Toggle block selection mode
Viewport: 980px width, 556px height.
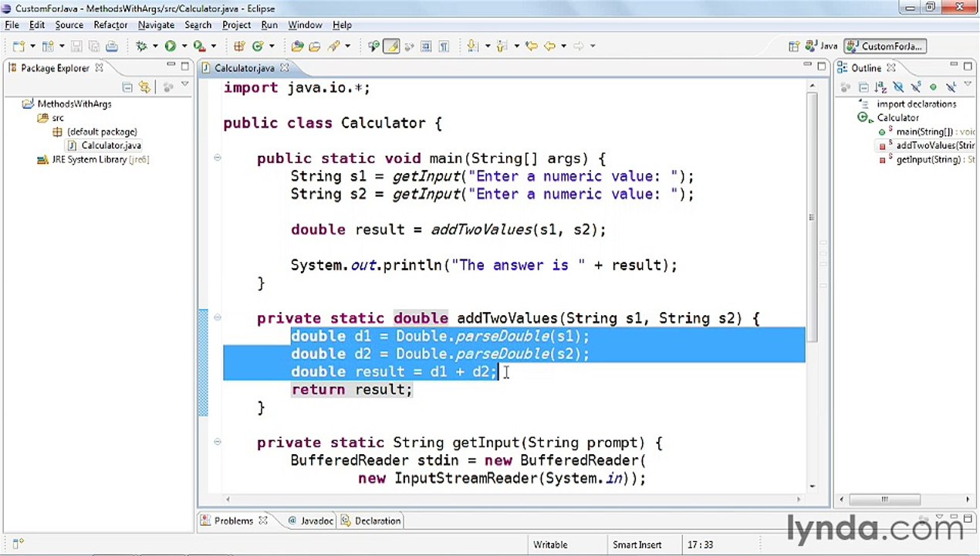(x=425, y=46)
